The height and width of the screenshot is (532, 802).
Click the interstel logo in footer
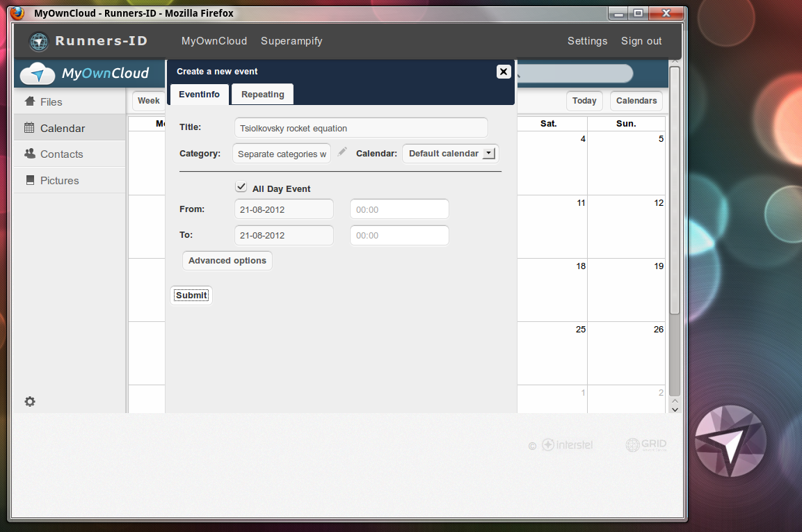point(567,444)
